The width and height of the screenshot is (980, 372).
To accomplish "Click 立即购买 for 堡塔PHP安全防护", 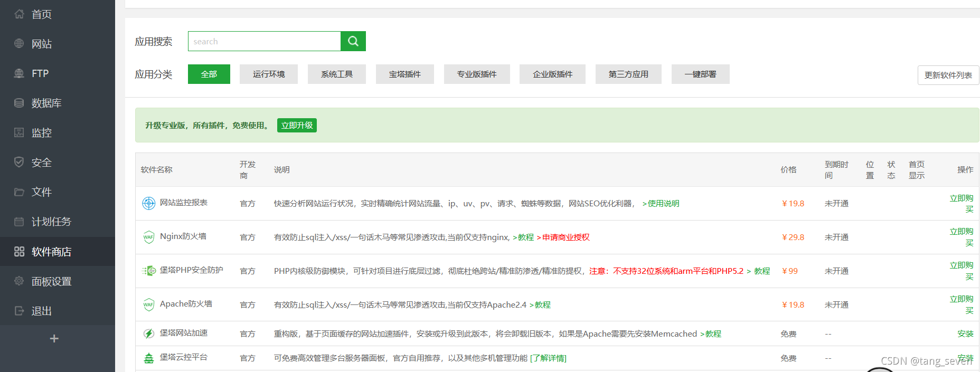I will pyautogui.click(x=962, y=271).
